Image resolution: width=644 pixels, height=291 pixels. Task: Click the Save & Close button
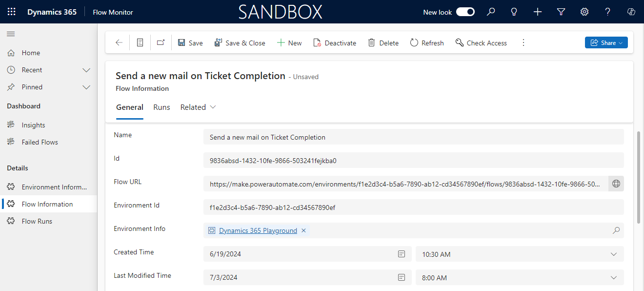[x=240, y=43]
